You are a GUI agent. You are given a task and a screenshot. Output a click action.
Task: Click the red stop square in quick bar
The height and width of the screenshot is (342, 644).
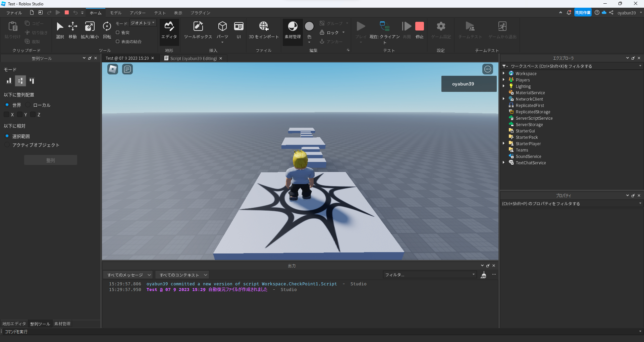click(x=67, y=13)
